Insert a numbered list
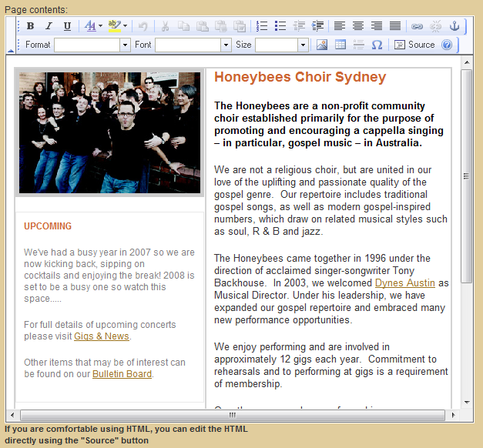Screen dimensions: 483x448 (261, 26)
